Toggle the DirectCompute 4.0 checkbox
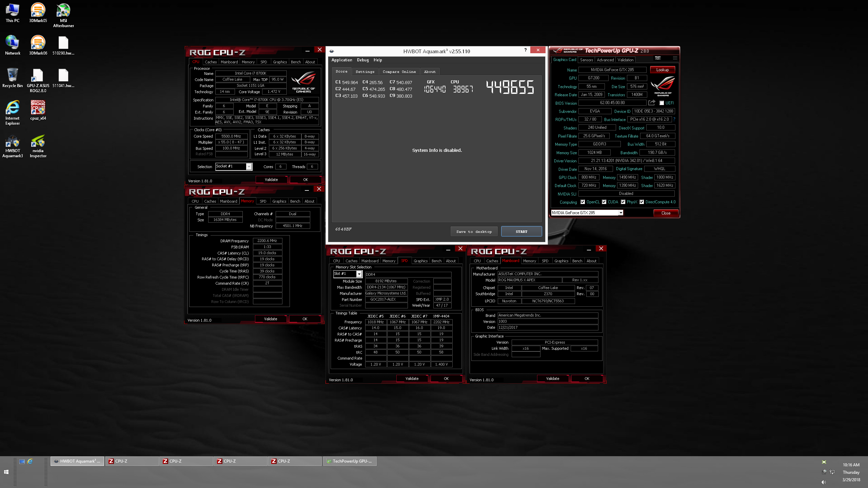 coord(642,202)
